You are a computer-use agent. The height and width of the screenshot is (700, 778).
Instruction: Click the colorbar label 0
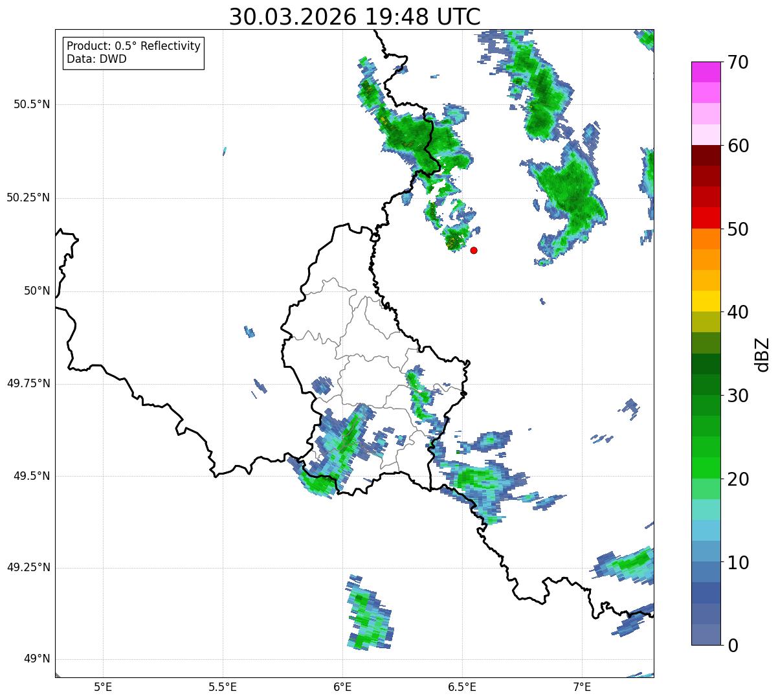click(732, 646)
